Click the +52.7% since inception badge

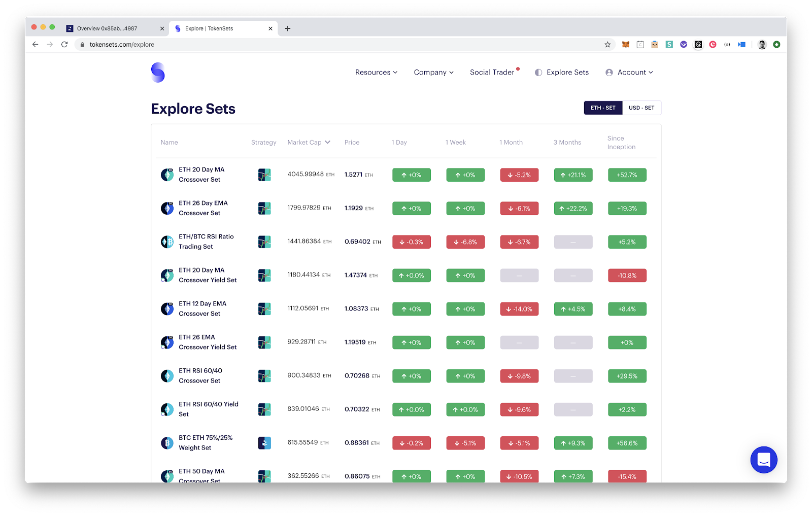coord(627,175)
